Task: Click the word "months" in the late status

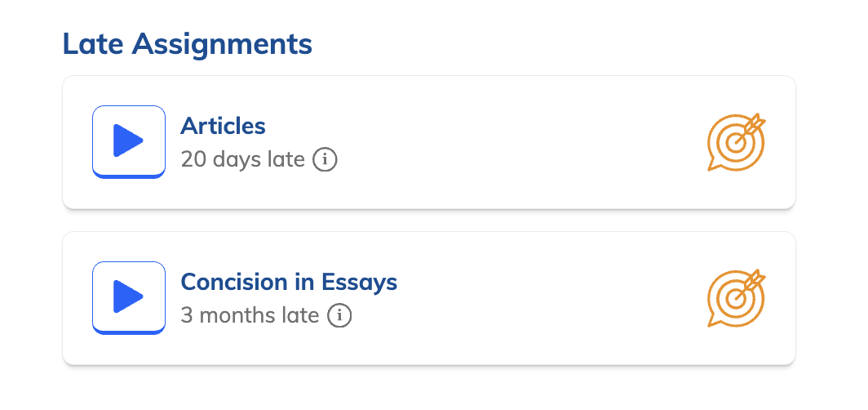Action: (x=237, y=315)
